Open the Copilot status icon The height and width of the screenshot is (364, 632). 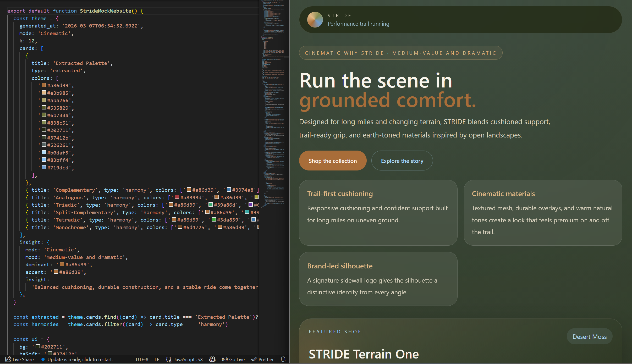pos(212,359)
